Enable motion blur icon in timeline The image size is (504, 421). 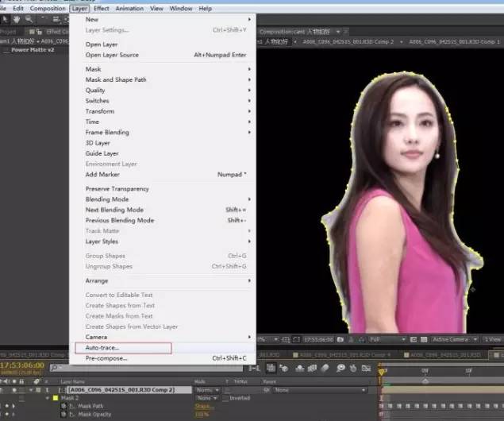[325, 368]
